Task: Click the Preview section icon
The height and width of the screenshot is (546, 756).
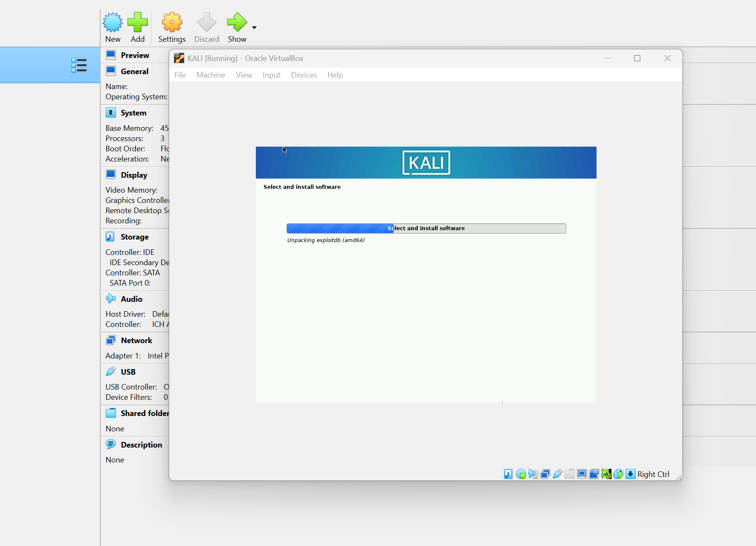Action: [x=111, y=55]
